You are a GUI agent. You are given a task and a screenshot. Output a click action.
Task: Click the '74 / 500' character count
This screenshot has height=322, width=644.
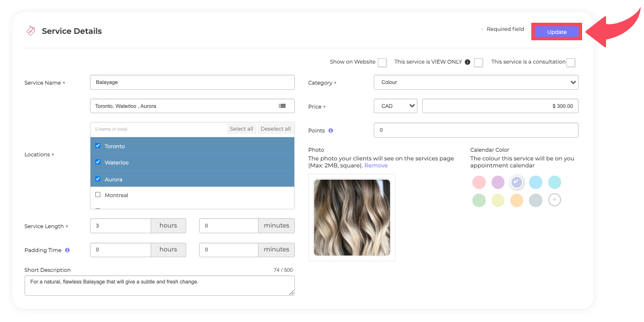pyautogui.click(x=283, y=270)
